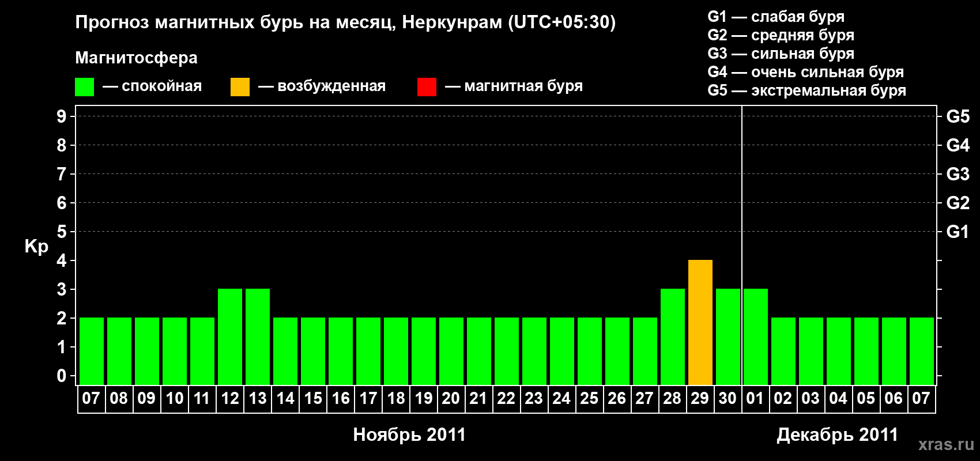980x461 pixels.
Task: Click the green 'спокойная' legend swatch
Action: coord(84,87)
